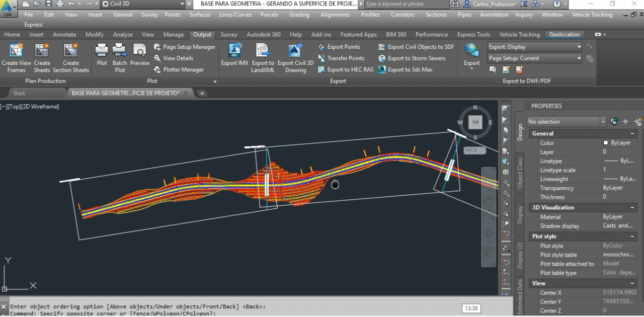Open the Page Setup: Current dropdown
Viewport: 644px width, 317px height.
pos(534,58)
